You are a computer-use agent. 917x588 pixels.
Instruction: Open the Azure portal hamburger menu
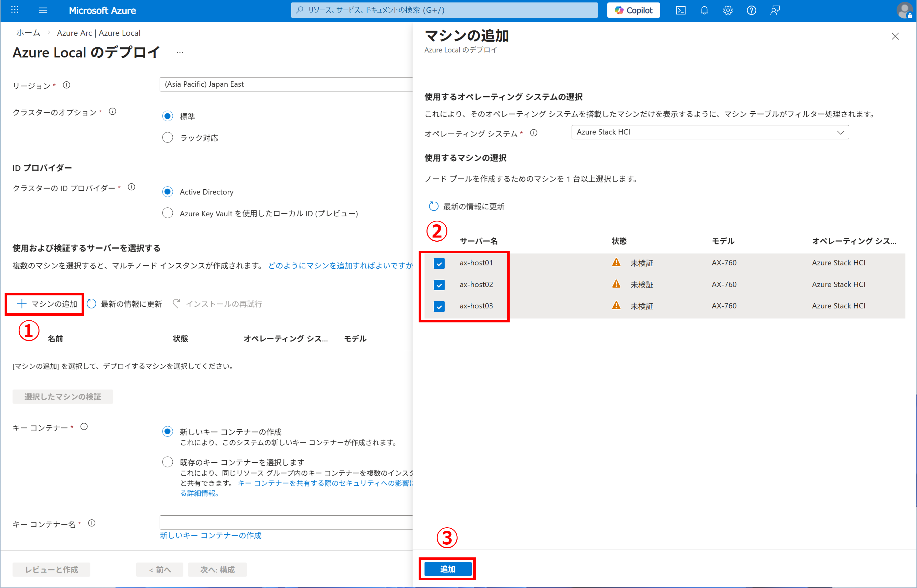tap(43, 10)
